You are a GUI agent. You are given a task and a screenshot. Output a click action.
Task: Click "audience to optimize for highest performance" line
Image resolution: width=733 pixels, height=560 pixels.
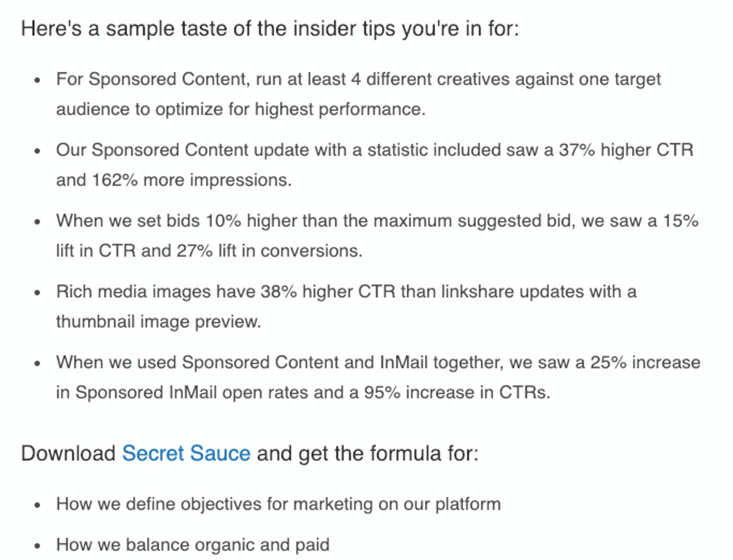(x=241, y=110)
